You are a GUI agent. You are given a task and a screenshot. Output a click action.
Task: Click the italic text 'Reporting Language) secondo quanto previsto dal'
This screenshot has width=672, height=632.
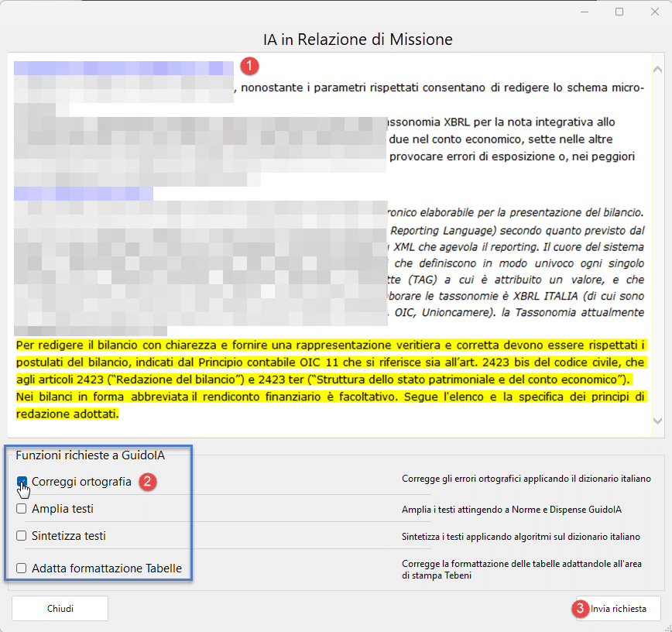coord(517,230)
